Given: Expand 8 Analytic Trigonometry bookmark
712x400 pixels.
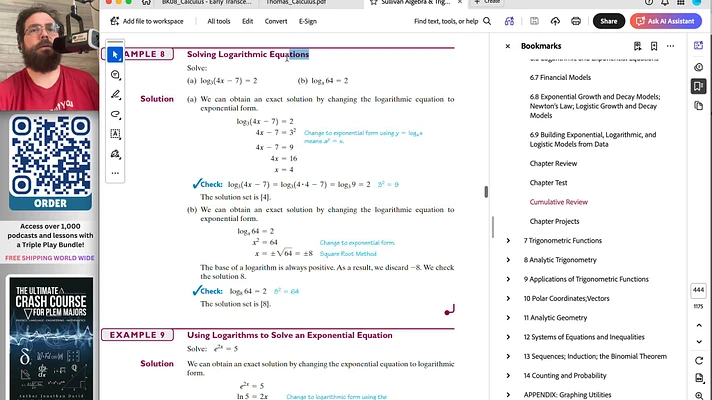Looking at the screenshot, I should [508, 260].
